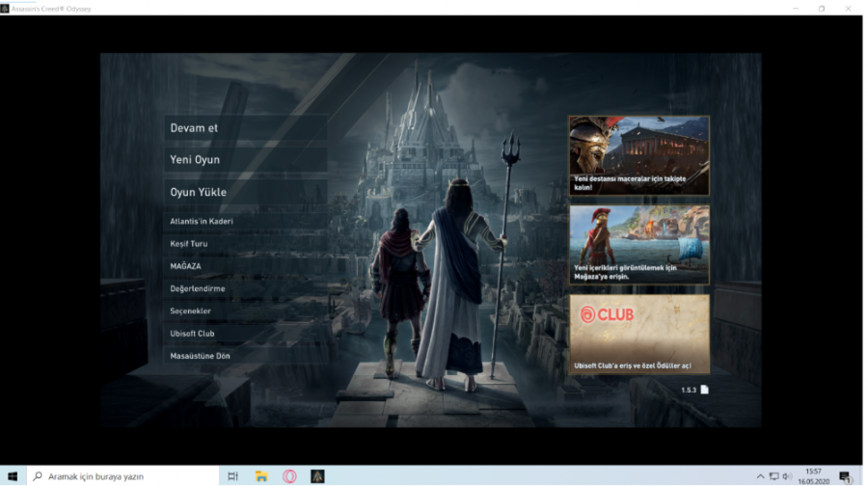This screenshot has height=486, width=868.
Task: Open the MAĞAZA store entry
Action: (245, 266)
